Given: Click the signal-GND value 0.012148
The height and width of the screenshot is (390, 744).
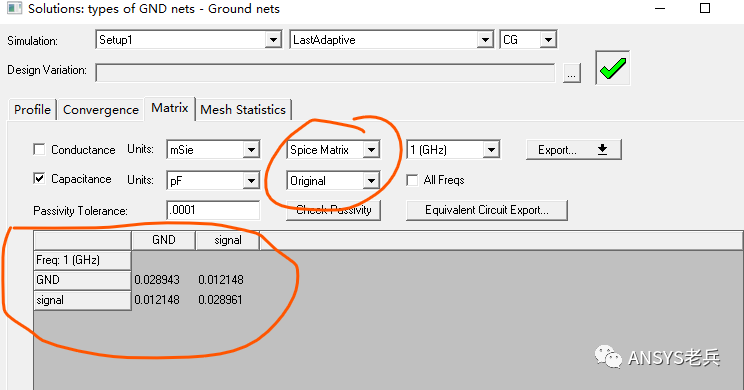Looking at the screenshot, I should point(157,300).
